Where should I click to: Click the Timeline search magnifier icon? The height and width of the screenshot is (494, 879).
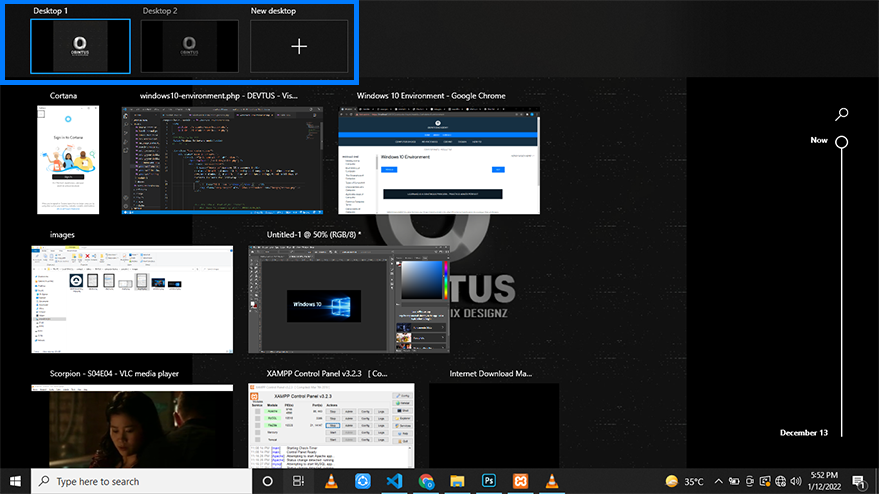[841, 114]
